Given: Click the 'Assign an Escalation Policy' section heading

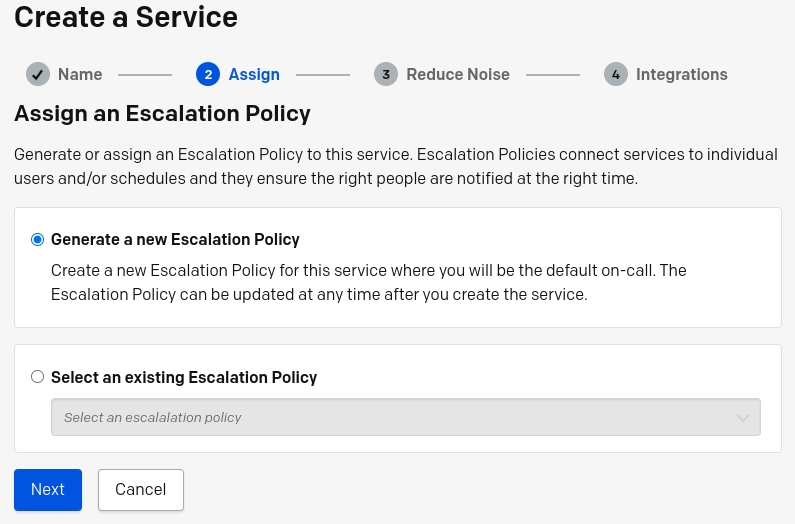Looking at the screenshot, I should click(162, 113).
